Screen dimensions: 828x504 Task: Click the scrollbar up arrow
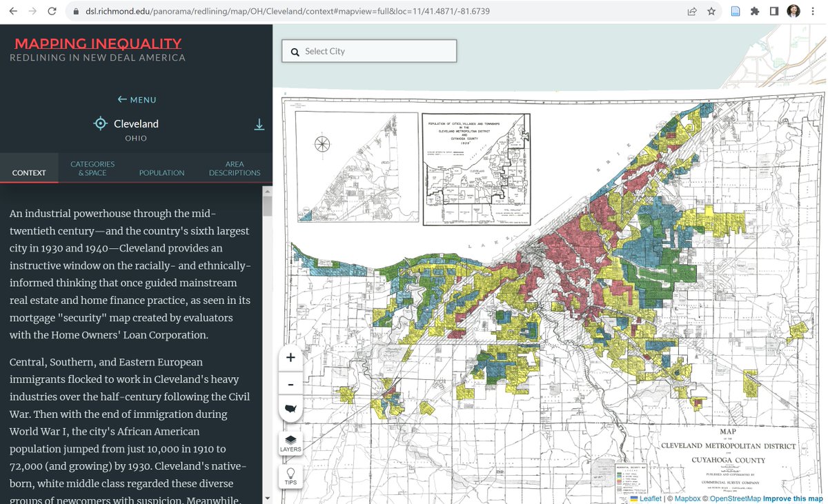[x=268, y=190]
